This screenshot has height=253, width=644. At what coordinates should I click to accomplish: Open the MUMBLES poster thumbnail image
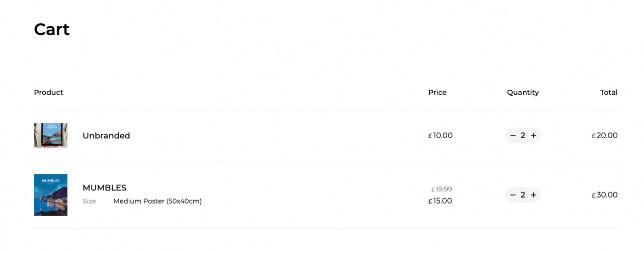[x=51, y=195]
